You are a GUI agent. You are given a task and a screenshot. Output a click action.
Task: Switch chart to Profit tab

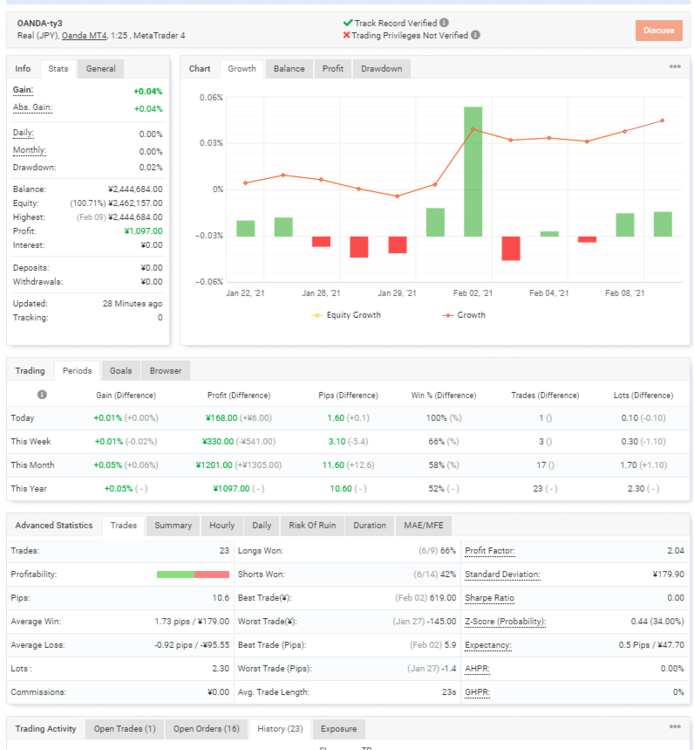[x=332, y=69]
